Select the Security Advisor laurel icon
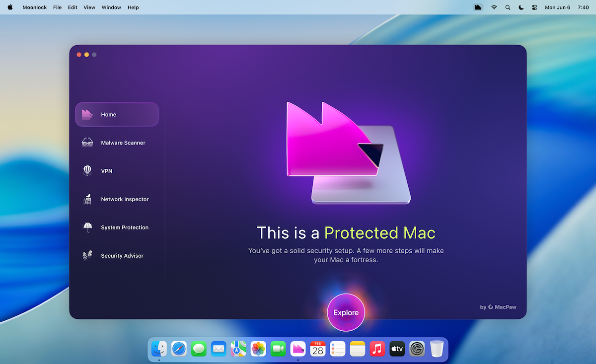 coord(87,256)
